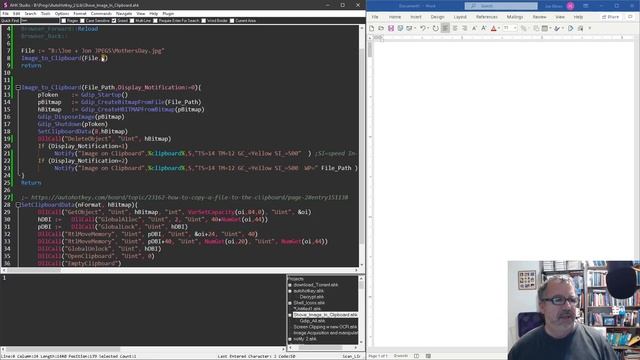The height and width of the screenshot is (360, 640).
Task: Open the File tab in Word
Action: click(x=375, y=17)
